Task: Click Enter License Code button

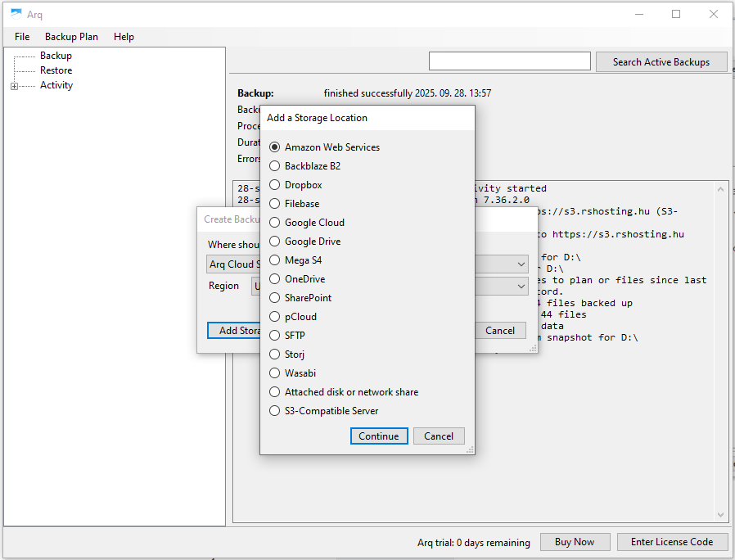Action: tap(672, 542)
